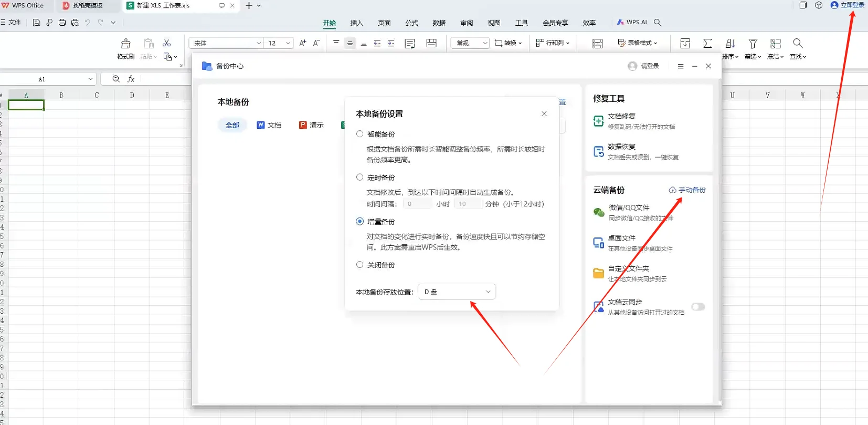Click the print icon in quick access toolbar

62,23
